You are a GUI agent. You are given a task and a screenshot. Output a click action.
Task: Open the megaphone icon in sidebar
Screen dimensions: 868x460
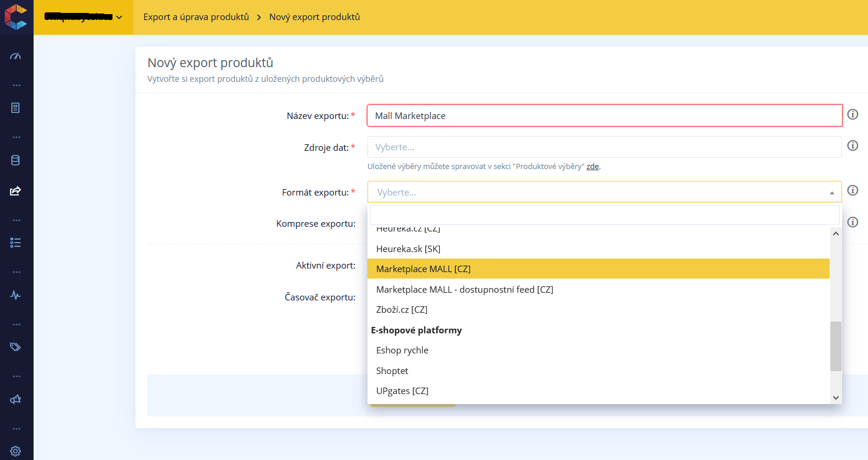pyautogui.click(x=16, y=399)
